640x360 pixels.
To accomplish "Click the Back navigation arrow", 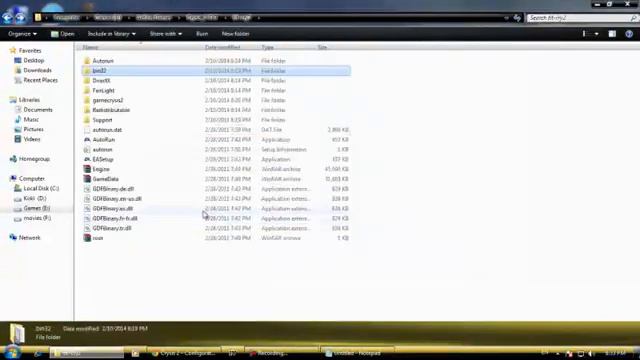I will (x=8, y=18).
